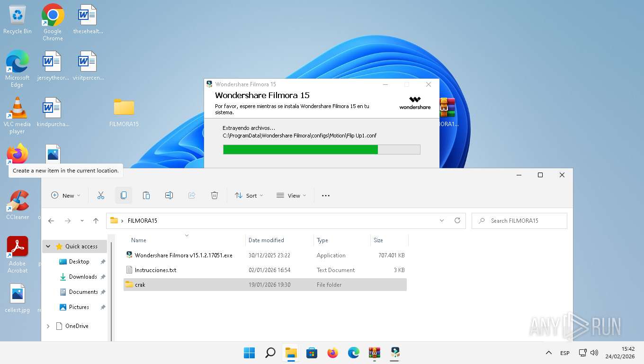Open the Windows Start menu
Screen dimensions: 644x364
tap(249, 353)
